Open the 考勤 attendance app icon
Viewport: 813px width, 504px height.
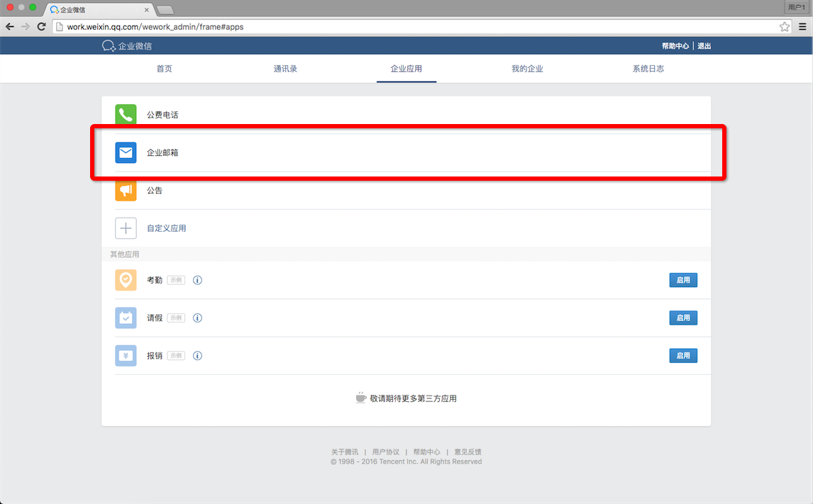[x=126, y=279]
